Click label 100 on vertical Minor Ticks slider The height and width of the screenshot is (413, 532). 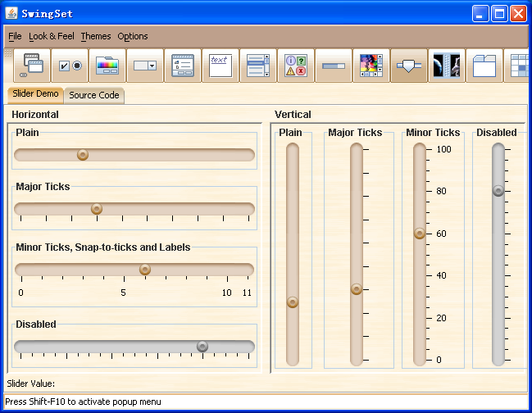pyautogui.click(x=443, y=149)
